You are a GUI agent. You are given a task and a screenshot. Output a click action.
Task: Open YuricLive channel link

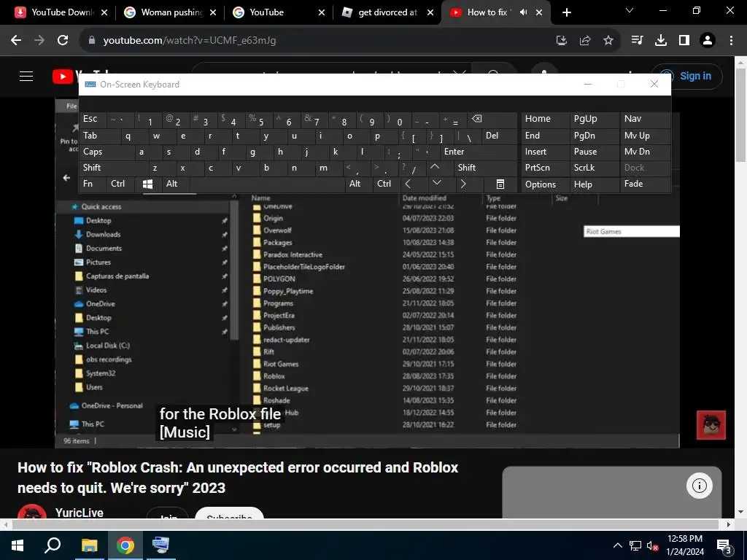click(79, 513)
